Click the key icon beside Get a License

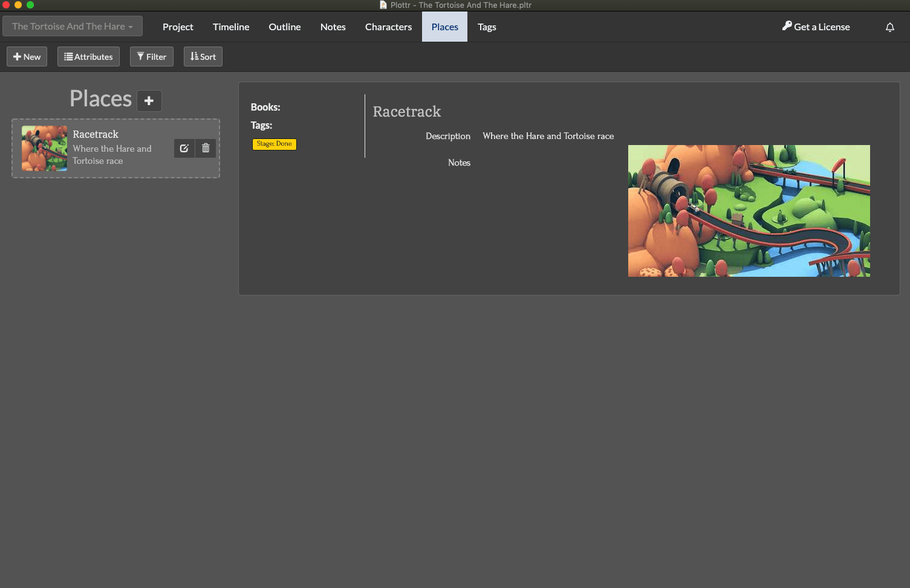pos(787,26)
